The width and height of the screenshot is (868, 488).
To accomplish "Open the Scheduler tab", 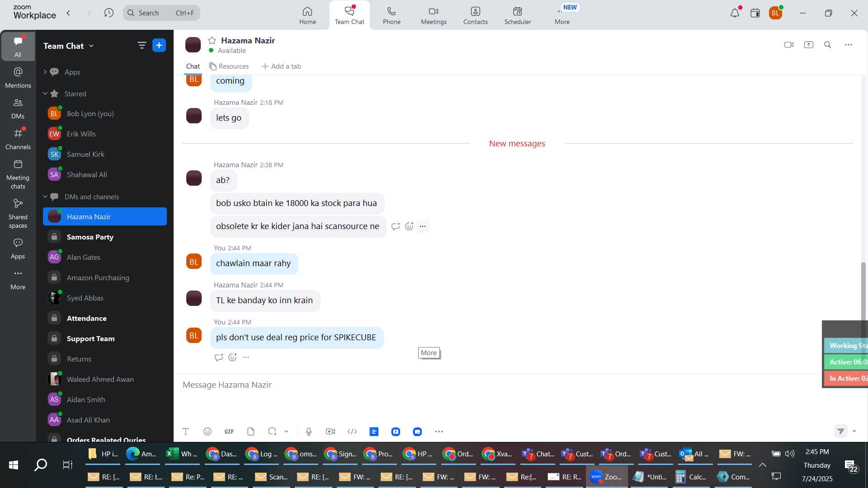I will [x=518, y=15].
